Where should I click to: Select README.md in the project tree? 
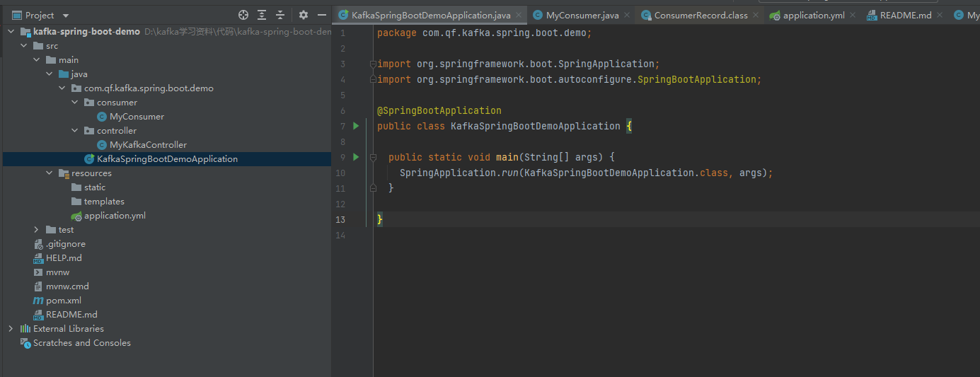click(x=71, y=315)
